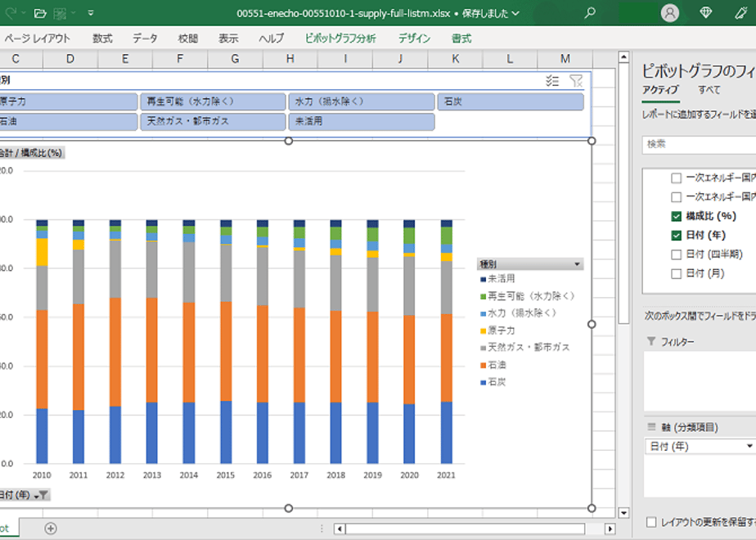
Task: Uncheck the 構成比 (%) field checkbox
Action: click(676, 217)
